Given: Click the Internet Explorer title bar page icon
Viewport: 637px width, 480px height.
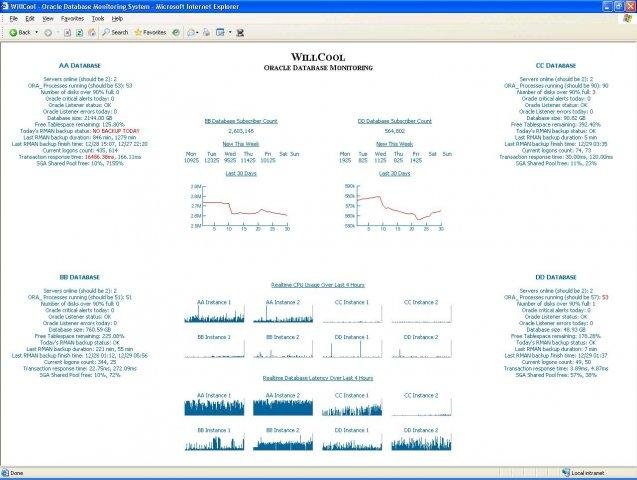Looking at the screenshot, I should pyautogui.click(x=5, y=6).
